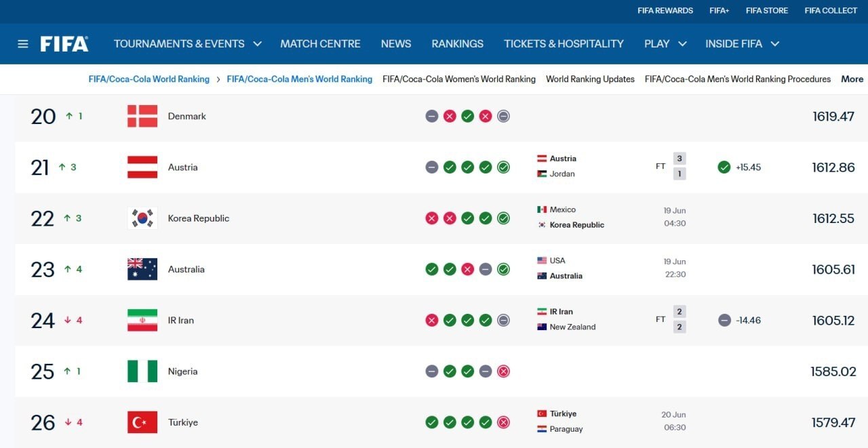Click Türkiye's flag icon

[142, 422]
